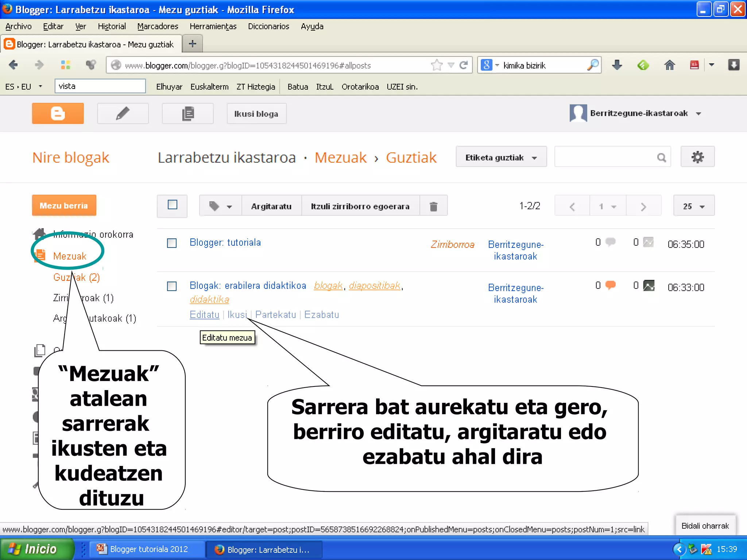Open the Partekatu link under Blogak post
747x560 pixels.
(275, 314)
